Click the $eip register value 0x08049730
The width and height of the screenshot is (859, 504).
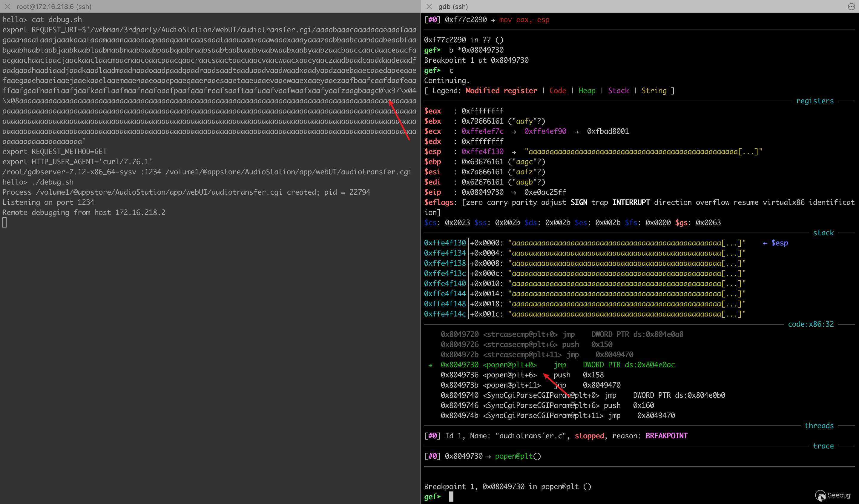click(x=482, y=192)
